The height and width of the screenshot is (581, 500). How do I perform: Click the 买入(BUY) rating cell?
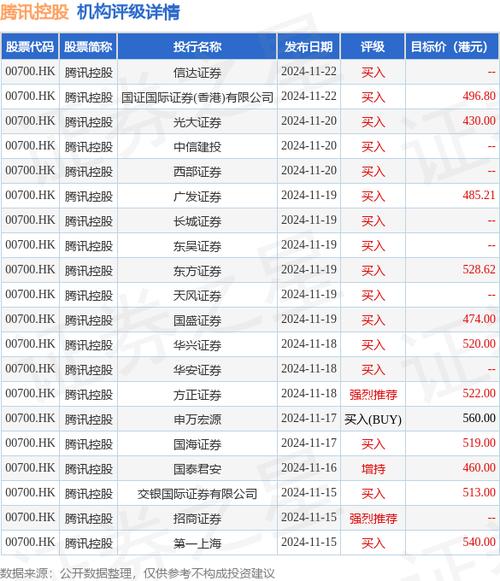click(373, 419)
